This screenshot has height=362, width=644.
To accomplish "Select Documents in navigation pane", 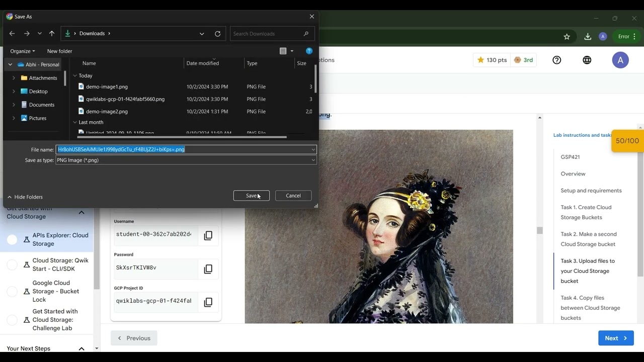I will 41,105.
